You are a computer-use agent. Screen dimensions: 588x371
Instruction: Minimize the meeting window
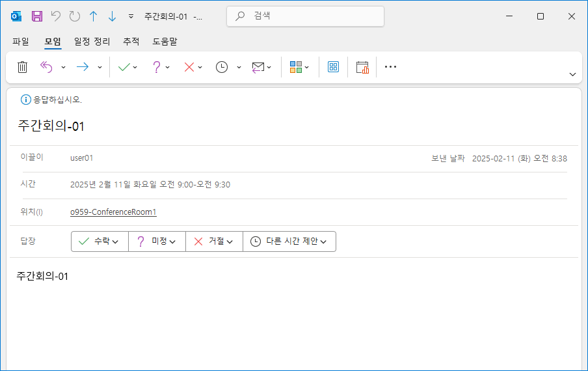pos(509,16)
